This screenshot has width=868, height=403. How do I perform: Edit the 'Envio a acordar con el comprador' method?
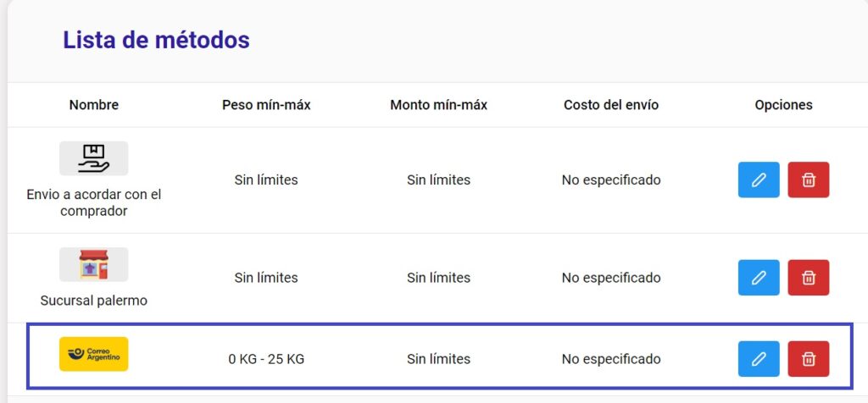click(759, 179)
